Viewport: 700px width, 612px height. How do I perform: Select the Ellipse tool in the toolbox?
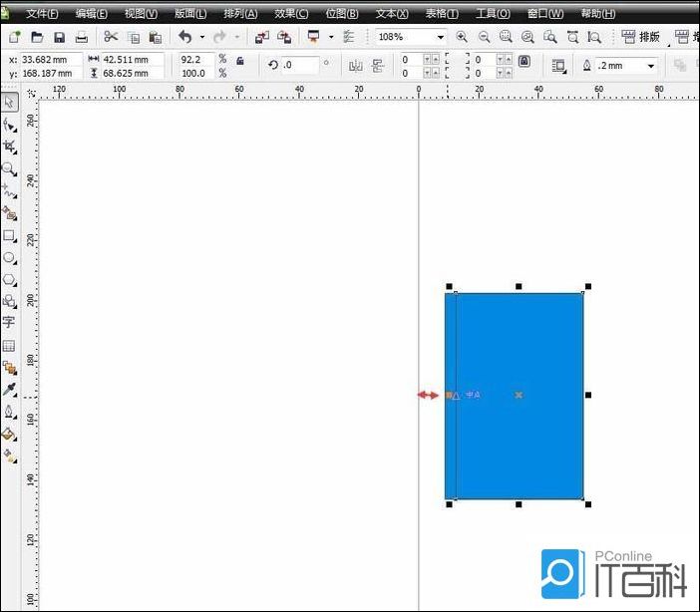tap(9, 258)
